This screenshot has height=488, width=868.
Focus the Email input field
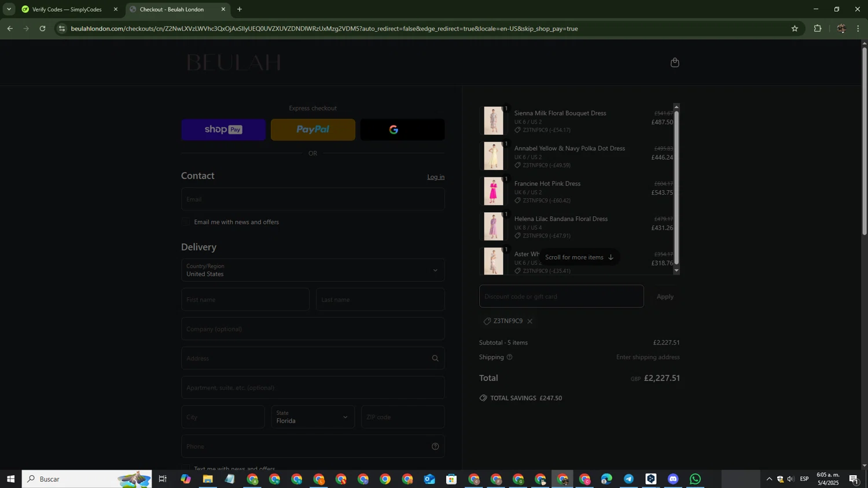point(313,199)
